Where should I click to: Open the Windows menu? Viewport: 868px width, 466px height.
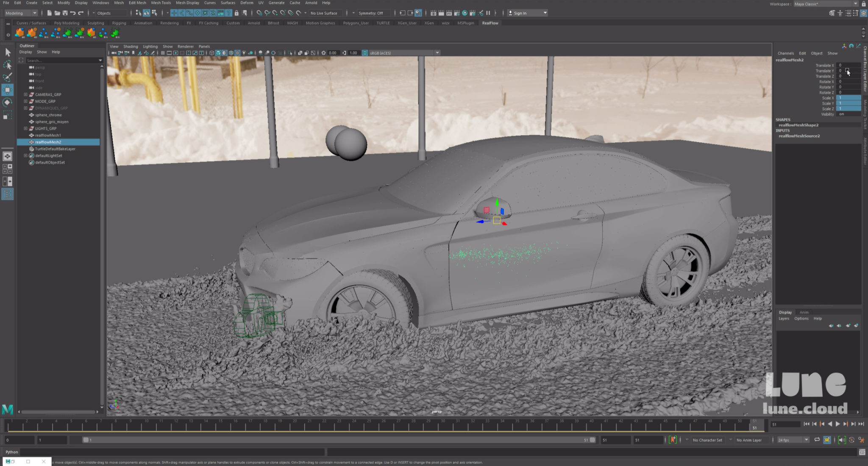100,3
